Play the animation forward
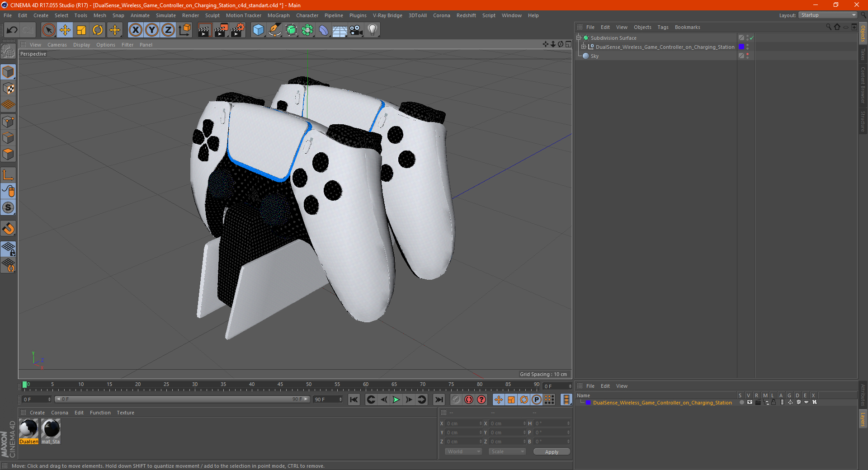868x470 pixels. click(x=396, y=399)
